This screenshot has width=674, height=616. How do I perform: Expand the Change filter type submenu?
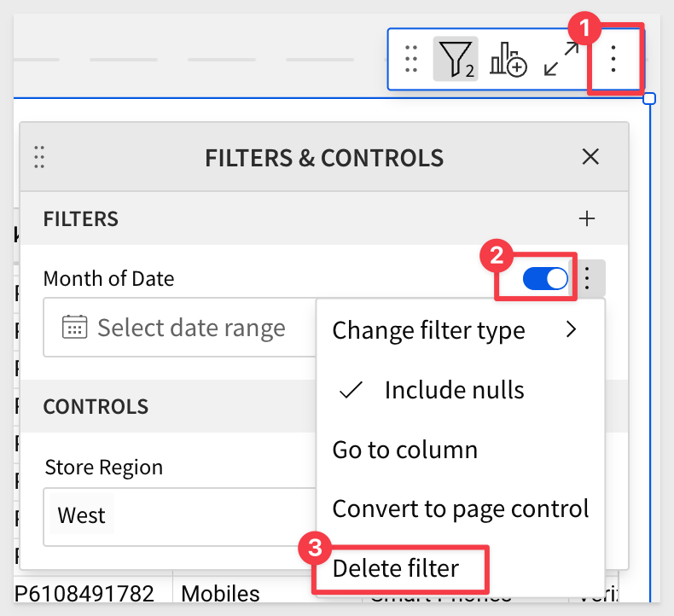(460, 330)
